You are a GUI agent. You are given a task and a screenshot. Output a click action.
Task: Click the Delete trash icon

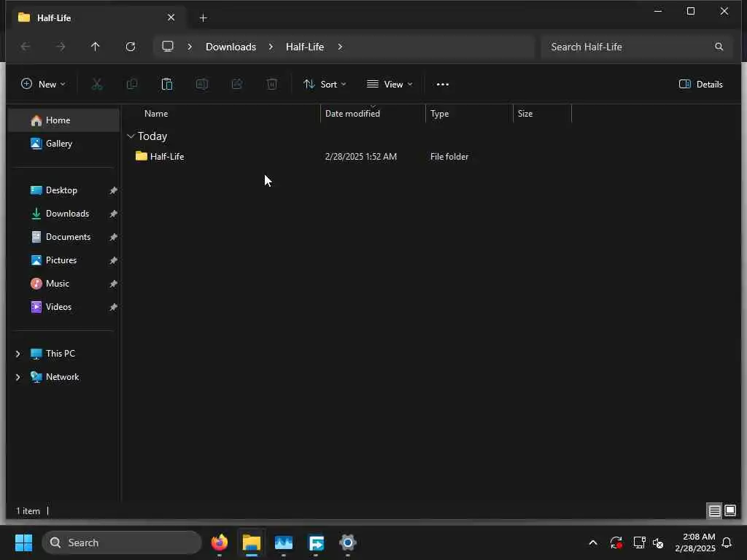click(271, 85)
